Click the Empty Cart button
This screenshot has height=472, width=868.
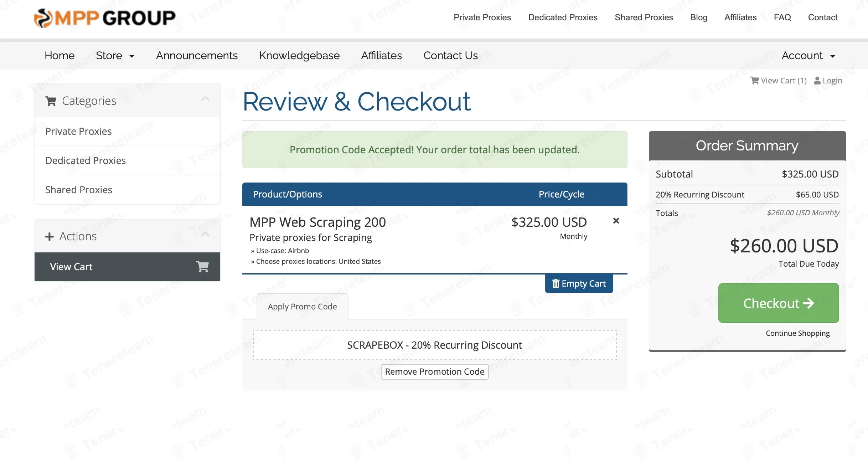click(x=579, y=283)
